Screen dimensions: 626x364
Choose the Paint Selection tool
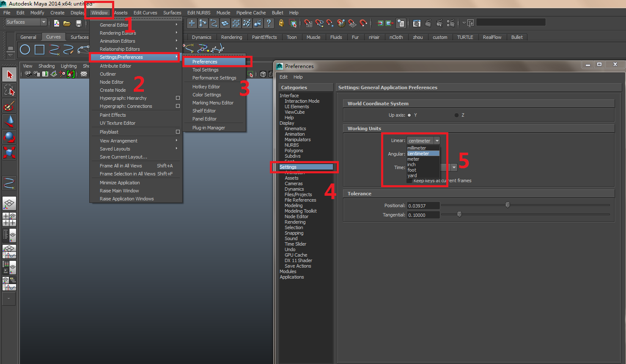tap(9, 106)
